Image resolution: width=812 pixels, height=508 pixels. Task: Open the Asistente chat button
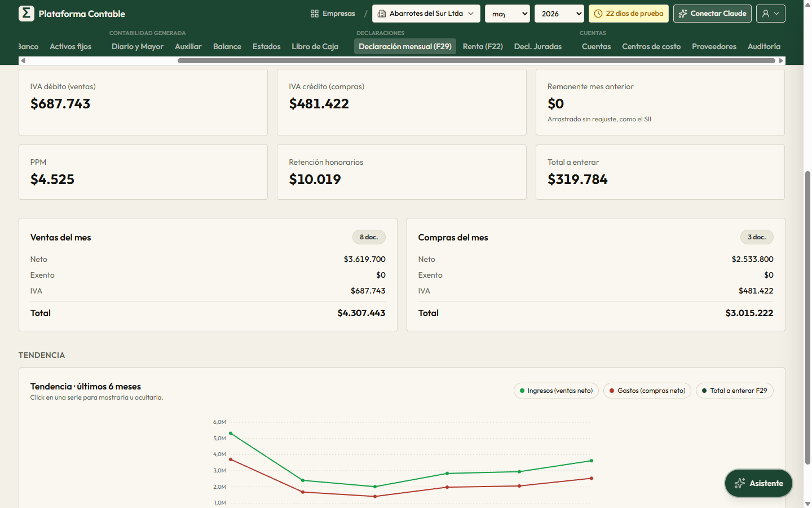(758, 483)
